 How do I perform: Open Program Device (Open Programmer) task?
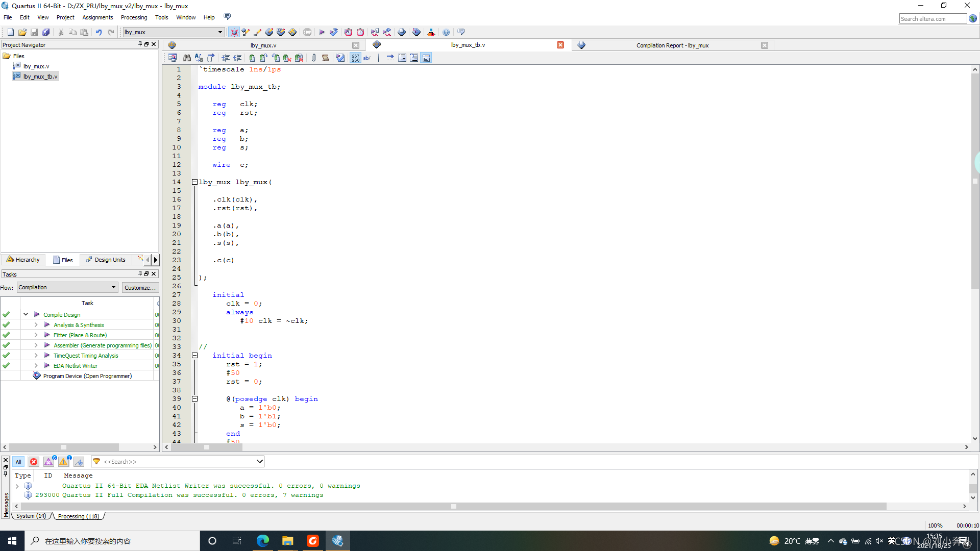click(87, 376)
